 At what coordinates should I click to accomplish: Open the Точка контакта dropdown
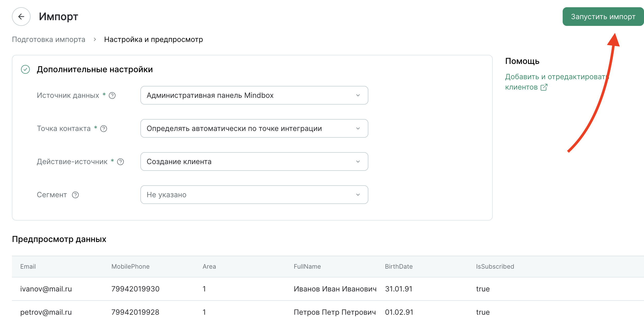tap(254, 128)
